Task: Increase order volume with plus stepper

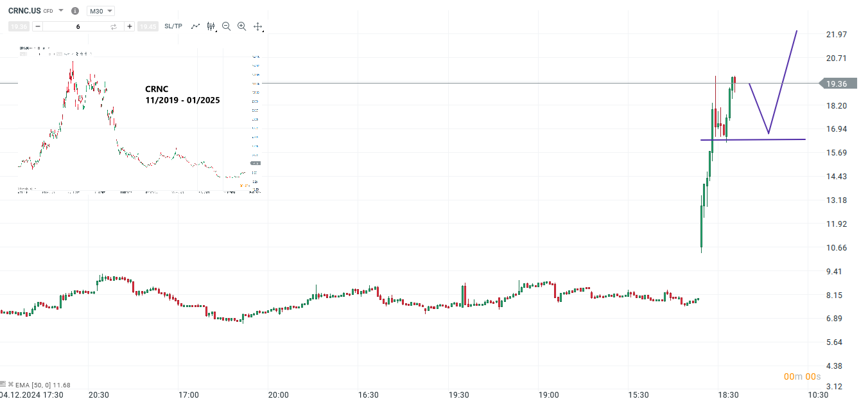Action: [130, 26]
